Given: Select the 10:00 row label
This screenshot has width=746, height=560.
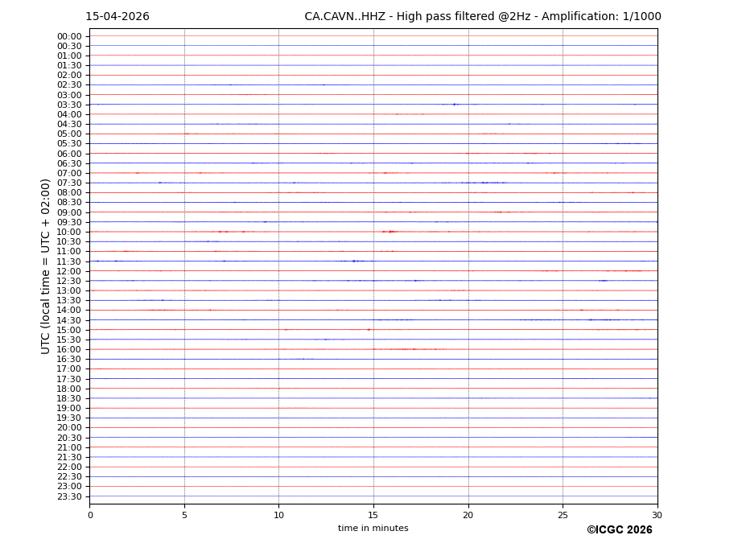Looking at the screenshot, I should coord(69,232).
